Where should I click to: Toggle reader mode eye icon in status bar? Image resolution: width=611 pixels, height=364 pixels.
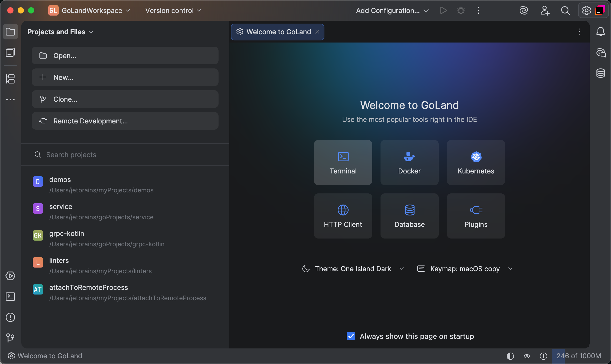tap(527, 356)
